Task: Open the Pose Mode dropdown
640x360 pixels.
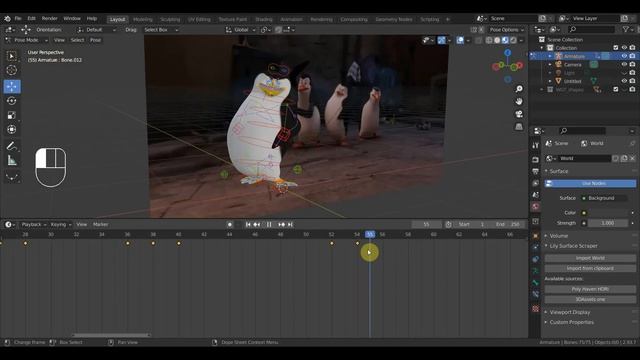Action: (27, 40)
